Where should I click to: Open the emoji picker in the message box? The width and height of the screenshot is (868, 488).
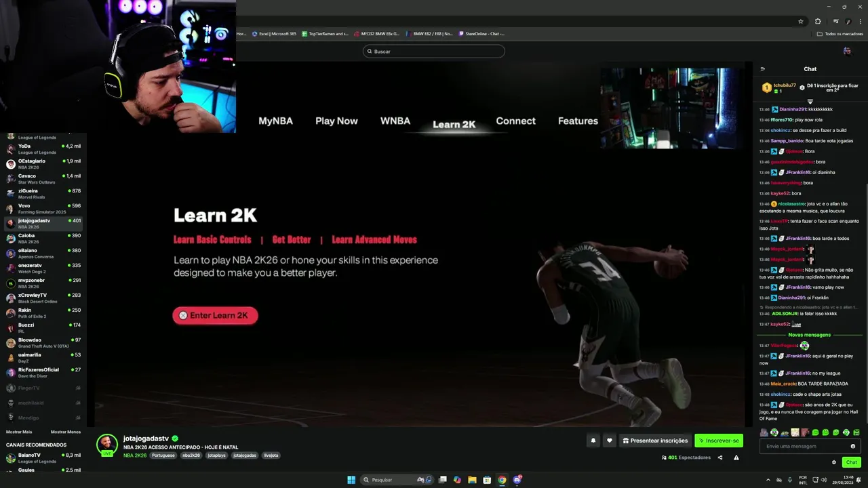pyautogui.click(x=853, y=446)
